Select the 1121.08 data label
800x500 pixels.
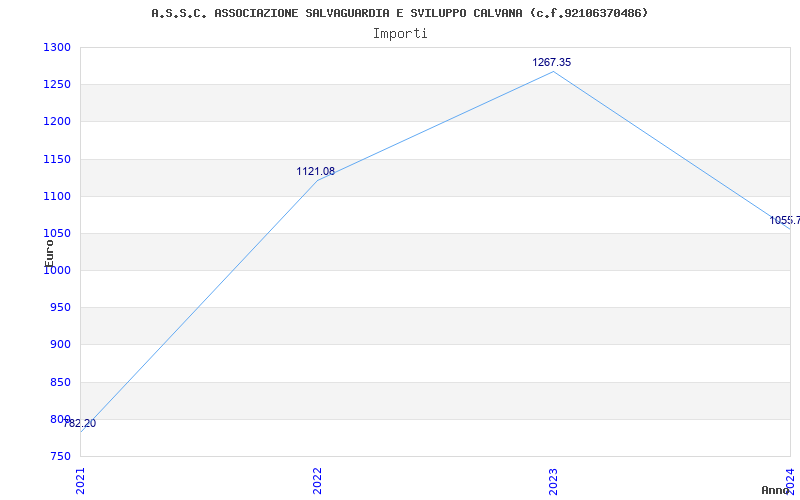(315, 171)
